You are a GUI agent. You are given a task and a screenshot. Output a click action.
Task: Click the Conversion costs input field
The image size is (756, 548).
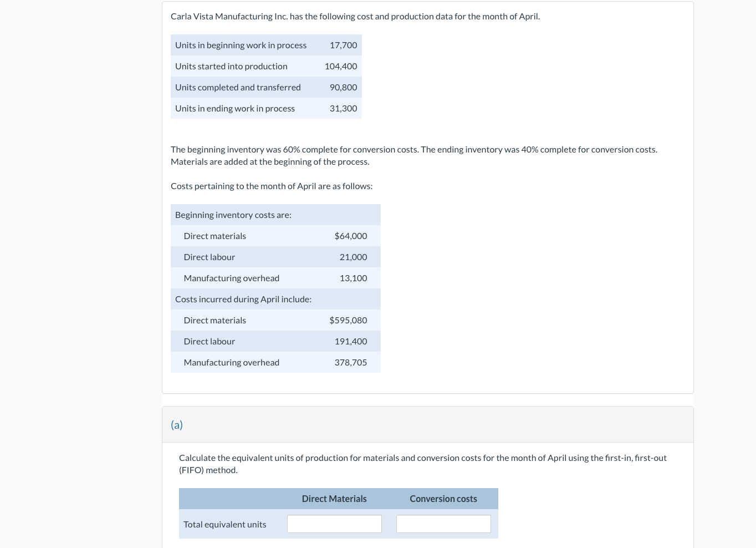pos(443,524)
